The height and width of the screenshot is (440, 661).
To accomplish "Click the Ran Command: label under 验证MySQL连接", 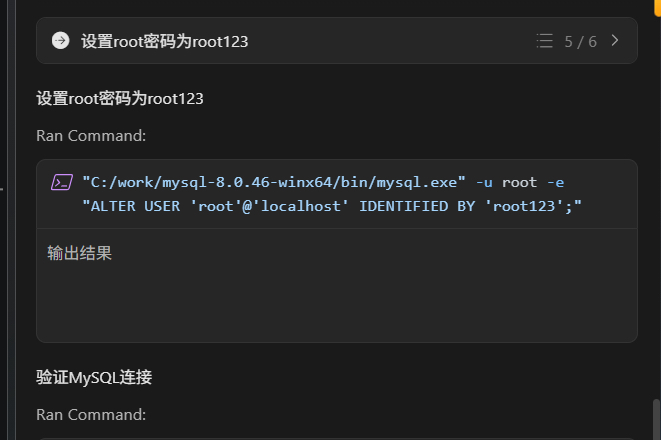I will point(91,415).
